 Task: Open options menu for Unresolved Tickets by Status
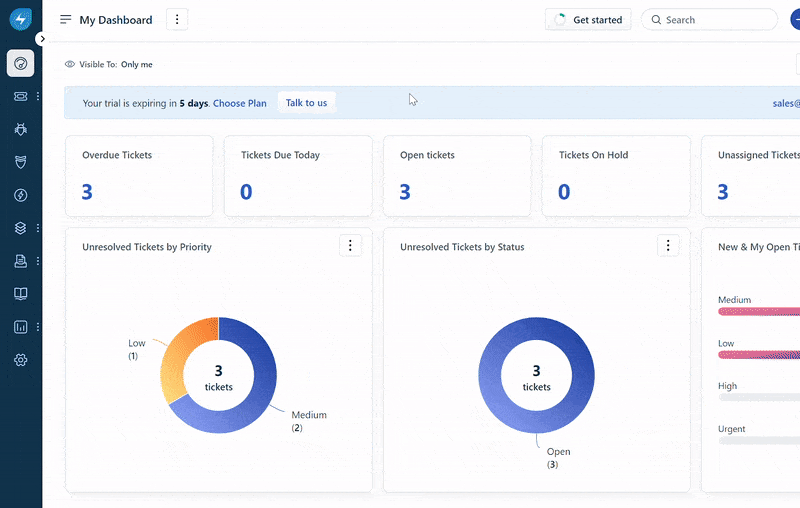pos(668,246)
